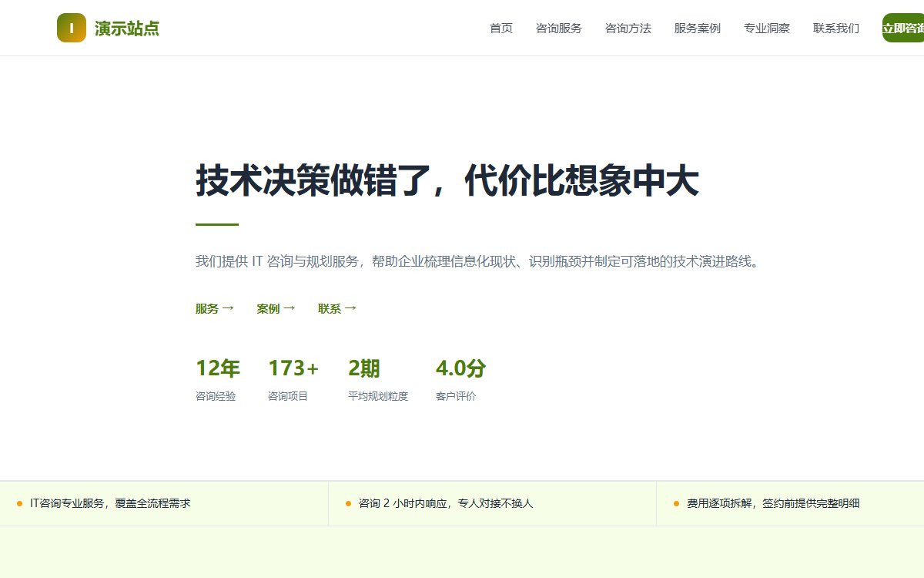
Task: Click the site logo icon "I"
Action: coord(72,29)
